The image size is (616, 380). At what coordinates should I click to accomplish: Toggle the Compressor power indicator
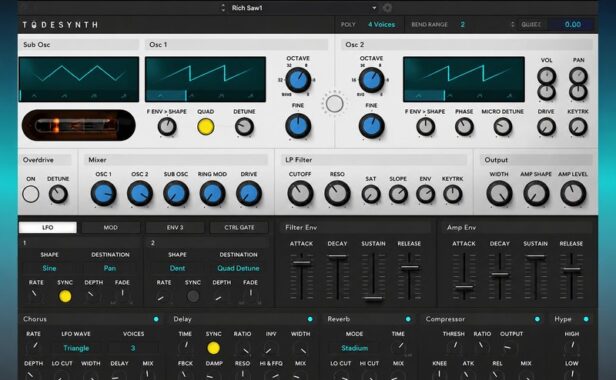pyautogui.click(x=537, y=319)
